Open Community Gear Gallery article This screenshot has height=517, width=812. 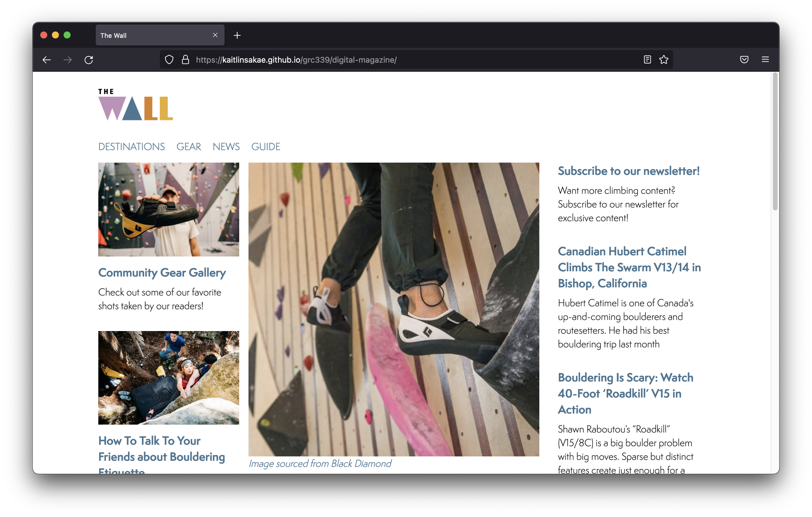coord(162,272)
